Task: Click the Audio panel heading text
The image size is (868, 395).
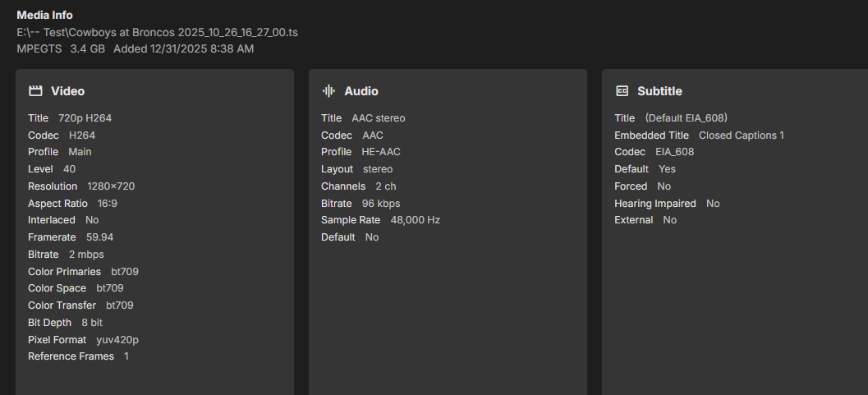Action: (x=361, y=91)
